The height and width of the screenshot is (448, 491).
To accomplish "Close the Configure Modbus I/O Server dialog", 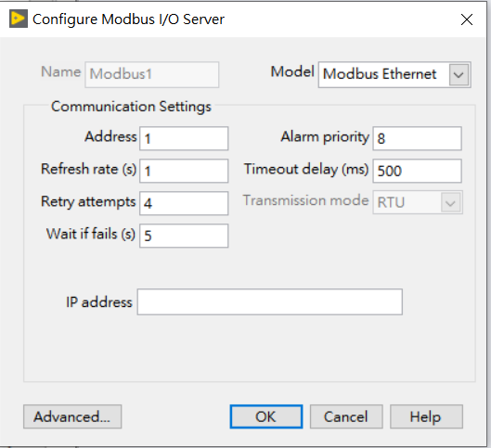I will pyautogui.click(x=467, y=19).
